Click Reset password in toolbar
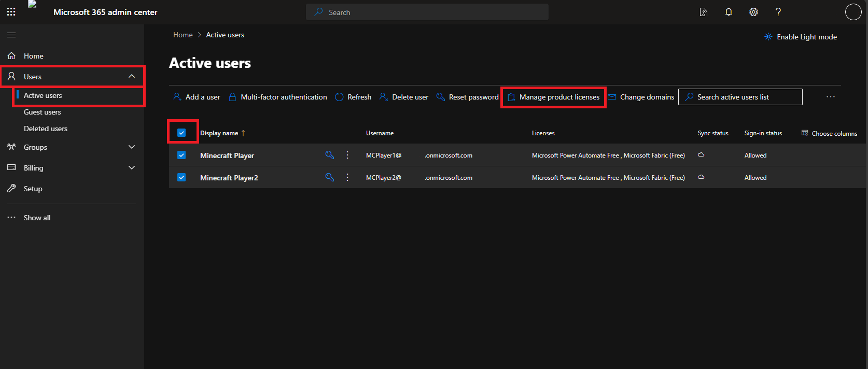Viewport: 868px width, 369px height. click(x=467, y=97)
